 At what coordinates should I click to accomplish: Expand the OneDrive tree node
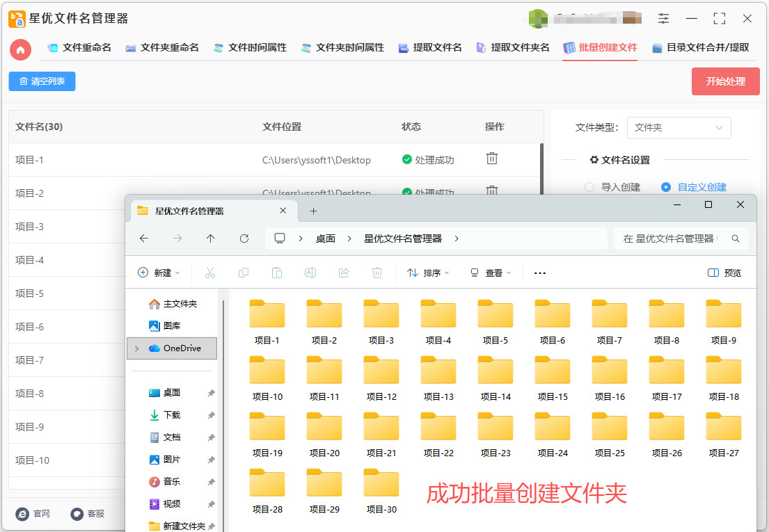(x=136, y=348)
